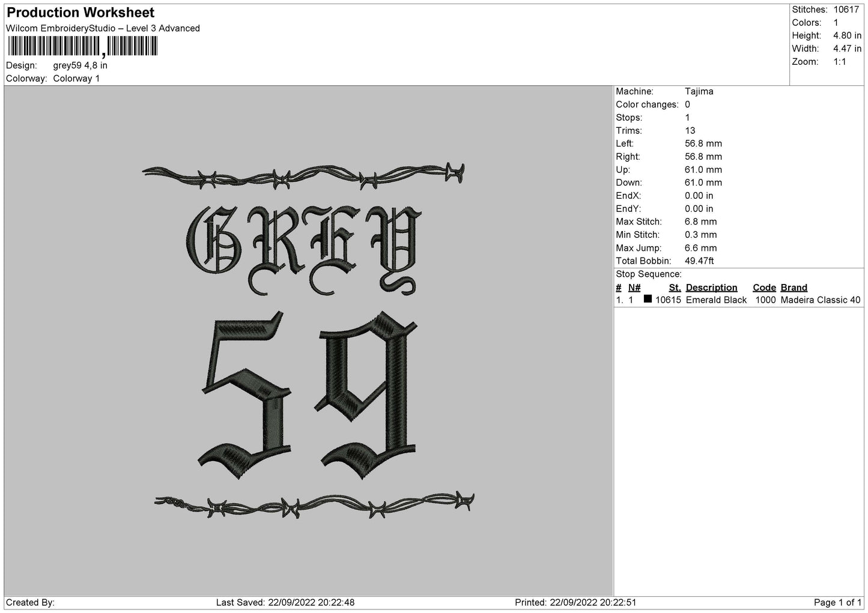Select the Width value 4.47 in
868x613 pixels.
(x=847, y=49)
